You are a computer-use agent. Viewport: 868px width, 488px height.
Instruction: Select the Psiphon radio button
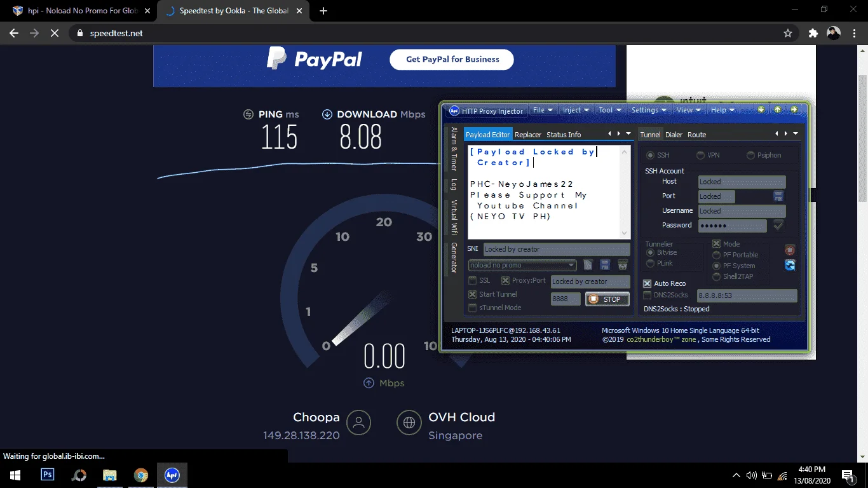tap(750, 155)
